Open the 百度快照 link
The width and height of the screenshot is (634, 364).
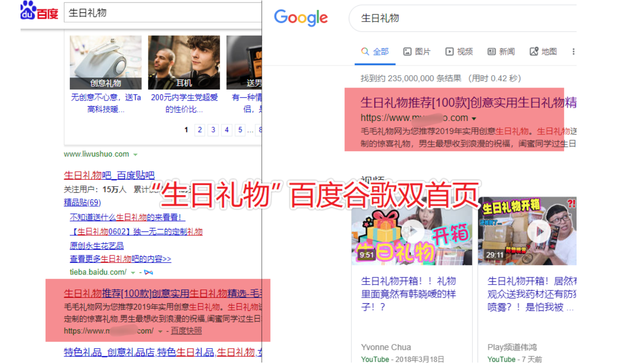[186, 331]
